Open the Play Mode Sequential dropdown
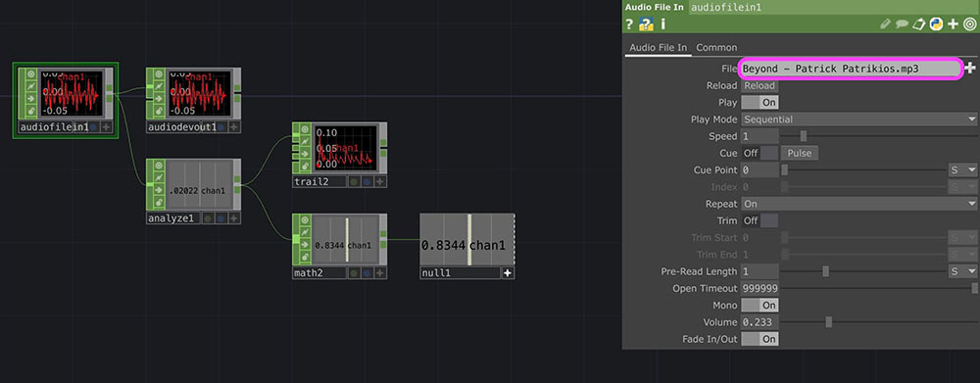Screen dimensions: 980x383 [x=859, y=120]
